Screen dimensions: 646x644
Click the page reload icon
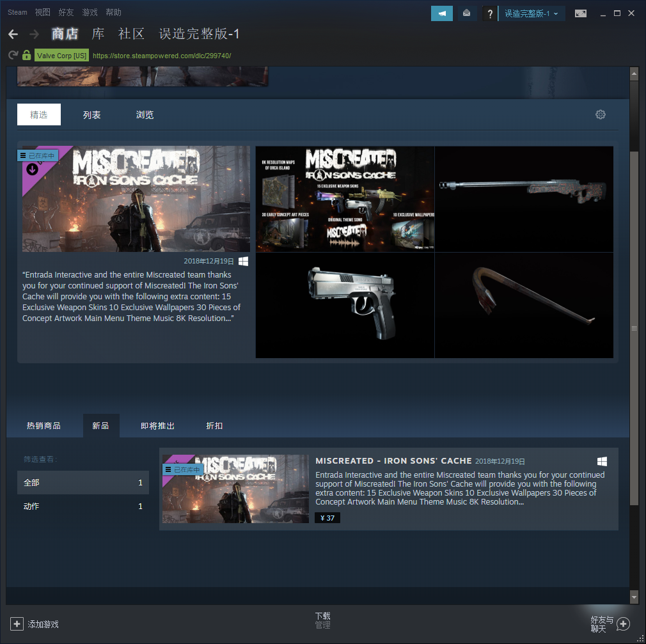point(13,56)
